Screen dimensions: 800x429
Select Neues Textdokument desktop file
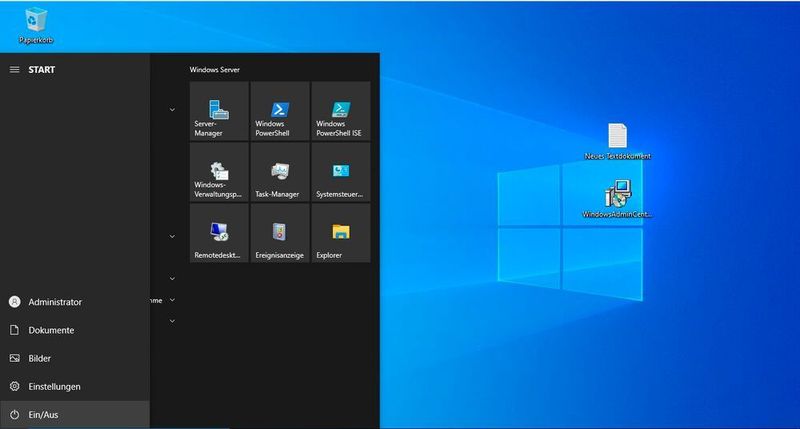pyautogui.click(x=617, y=141)
